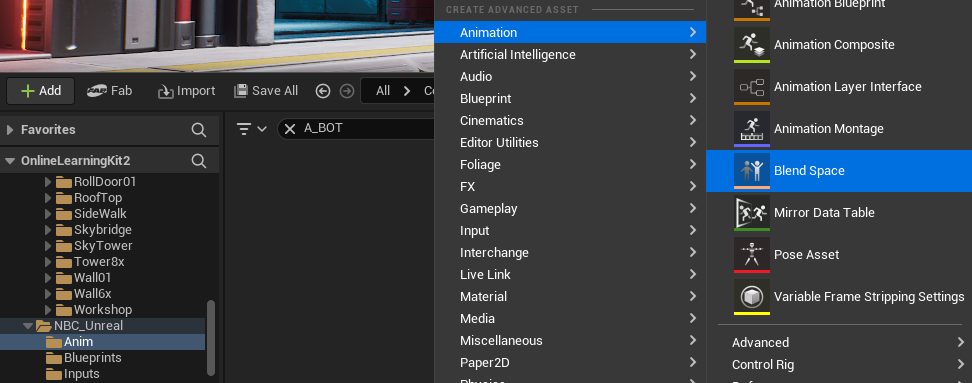Screen dimensions: 972x383
Task: Open the FX submenu
Action: click(570, 187)
